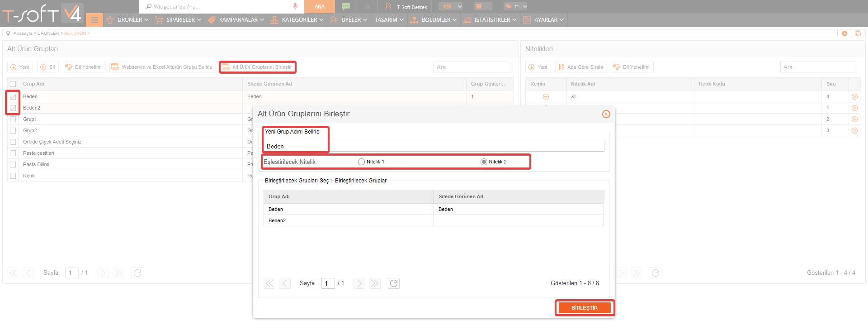Uncheck the Beden group checkbox
The height and width of the screenshot is (330, 868).
coord(13,96)
